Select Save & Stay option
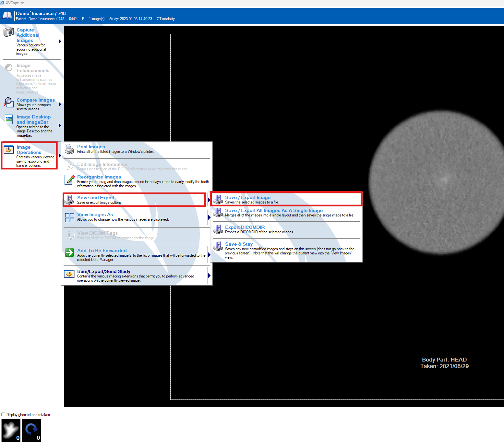The height and width of the screenshot is (442, 504). coord(239,244)
